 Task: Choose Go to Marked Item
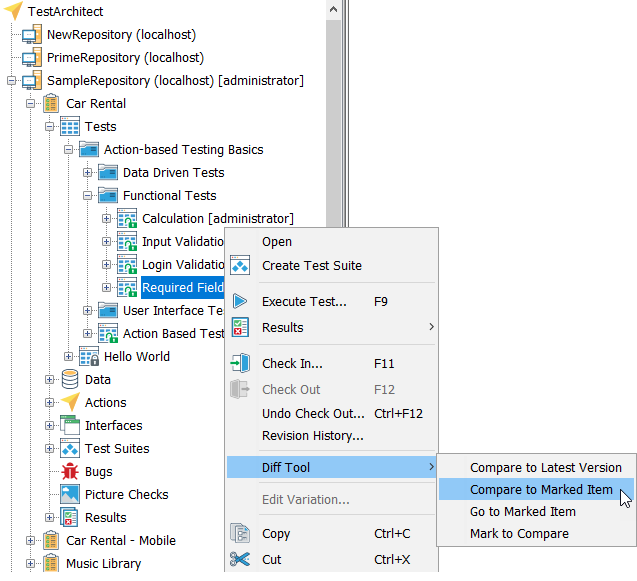[x=537, y=511]
